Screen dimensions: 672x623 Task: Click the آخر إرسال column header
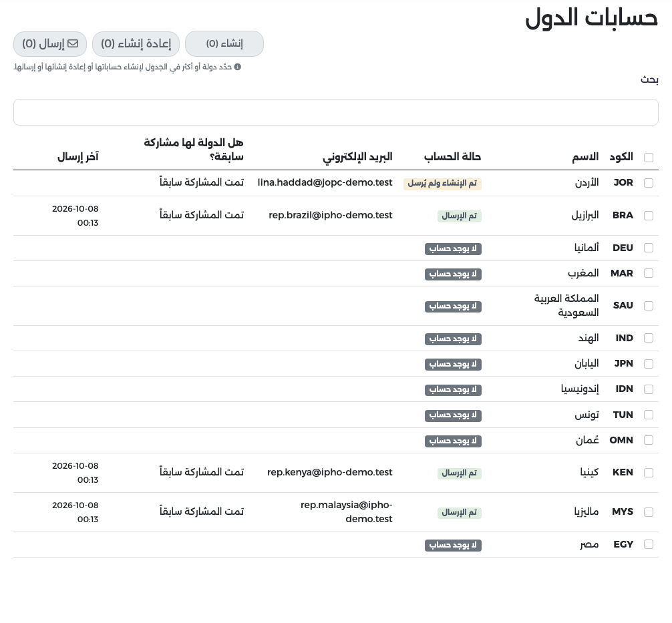[78, 157]
